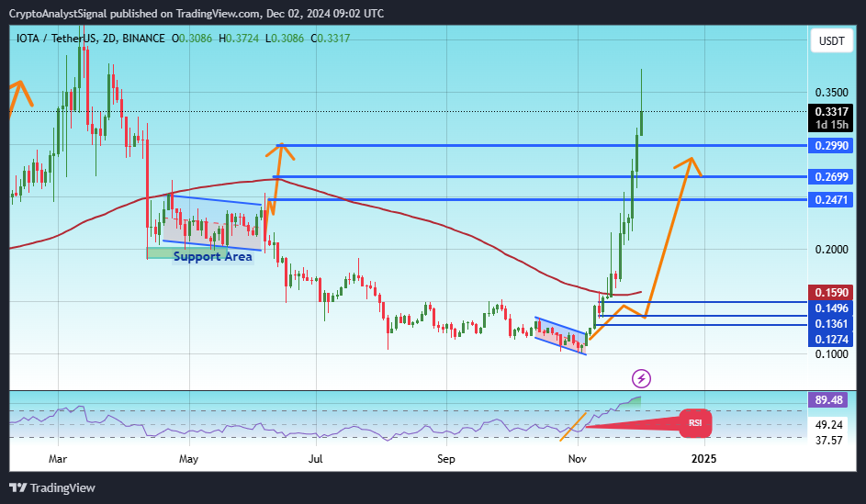Select the 0.2699 price level label
This screenshot has height=504, width=866.
click(831, 177)
